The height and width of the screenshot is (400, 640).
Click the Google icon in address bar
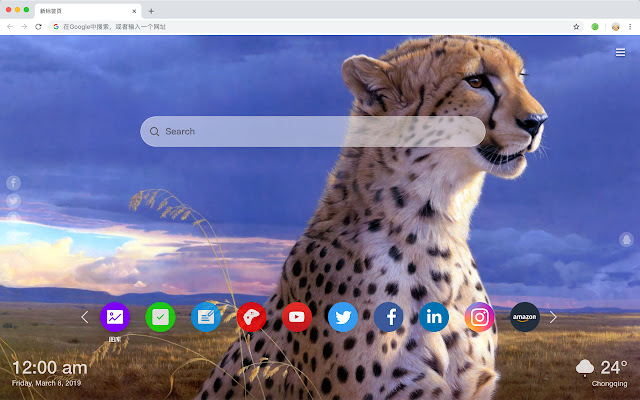click(56, 27)
